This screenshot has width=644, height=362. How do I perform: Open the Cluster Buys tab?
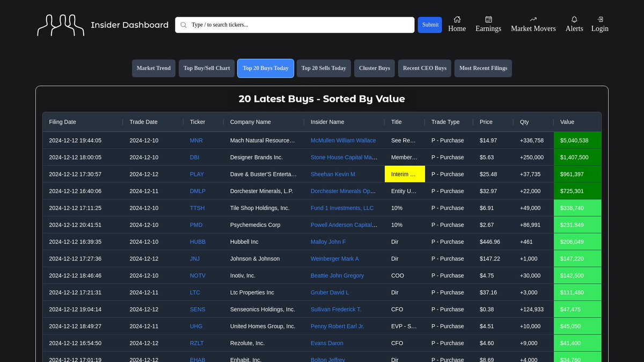(x=375, y=68)
